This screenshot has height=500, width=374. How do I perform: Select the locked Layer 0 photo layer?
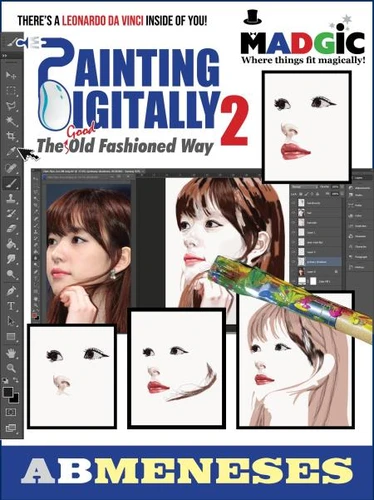click(x=315, y=272)
